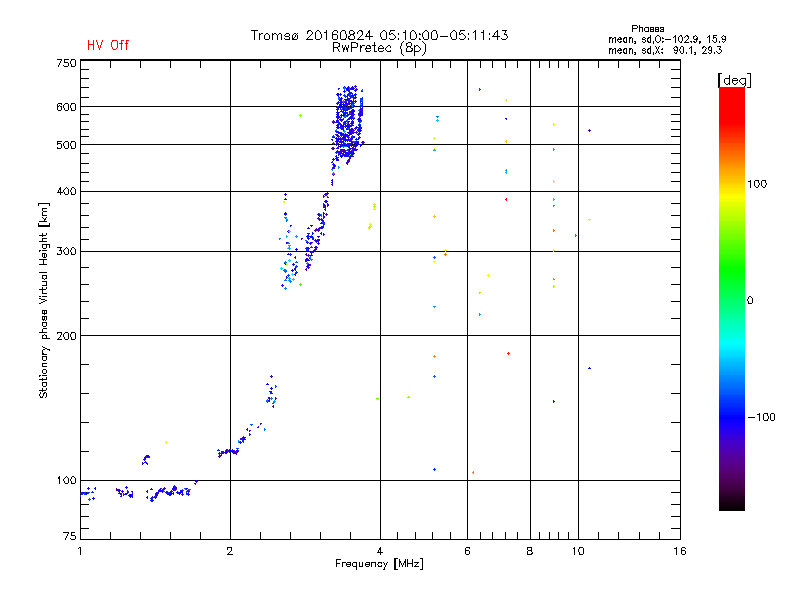
Task: Click the x-axis label '2'
Action: (x=230, y=551)
